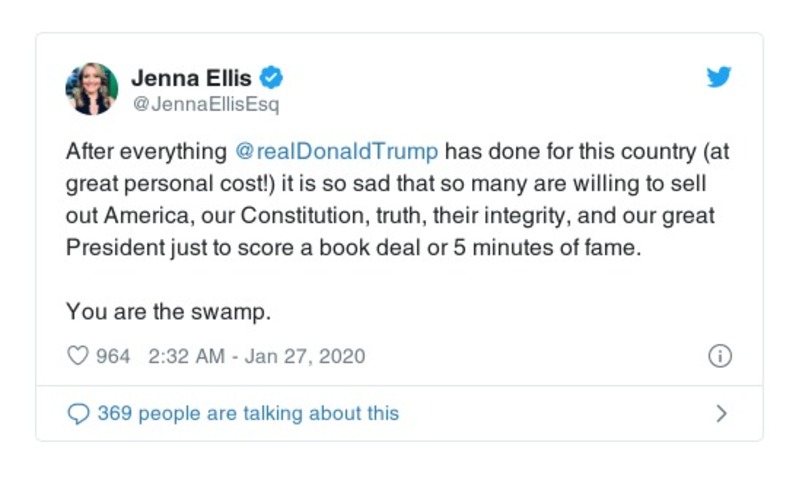This screenshot has width=799, height=490.
Task: Open the @JennaEllisEsq handle
Action: point(206,104)
